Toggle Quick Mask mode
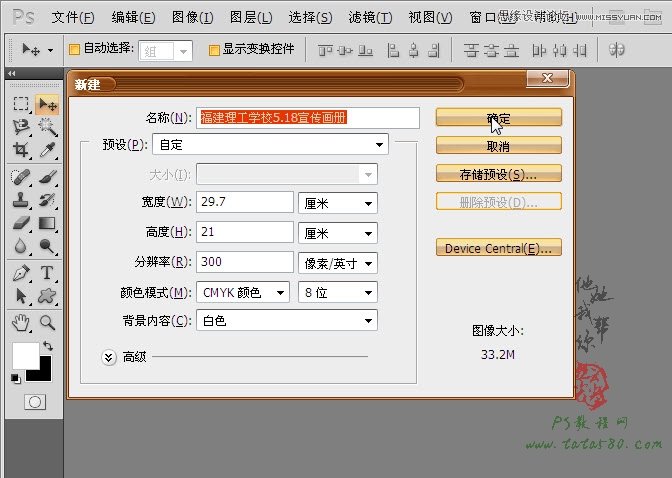 coord(35,402)
